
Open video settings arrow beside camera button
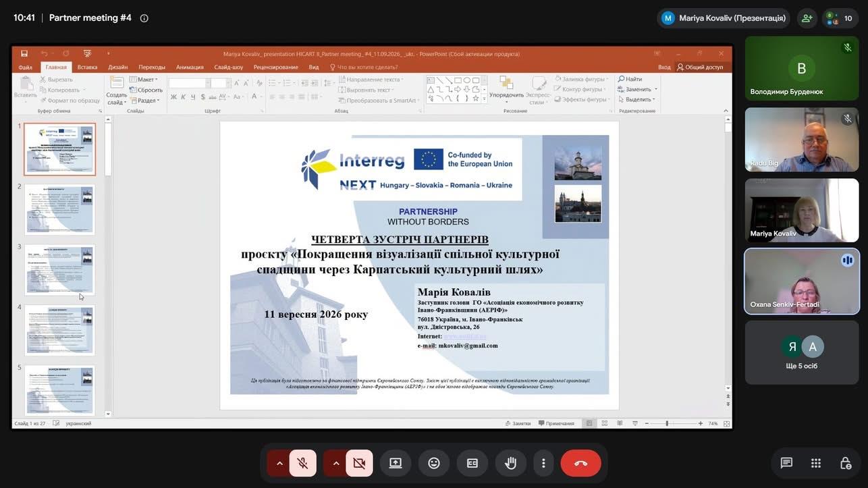335,463
